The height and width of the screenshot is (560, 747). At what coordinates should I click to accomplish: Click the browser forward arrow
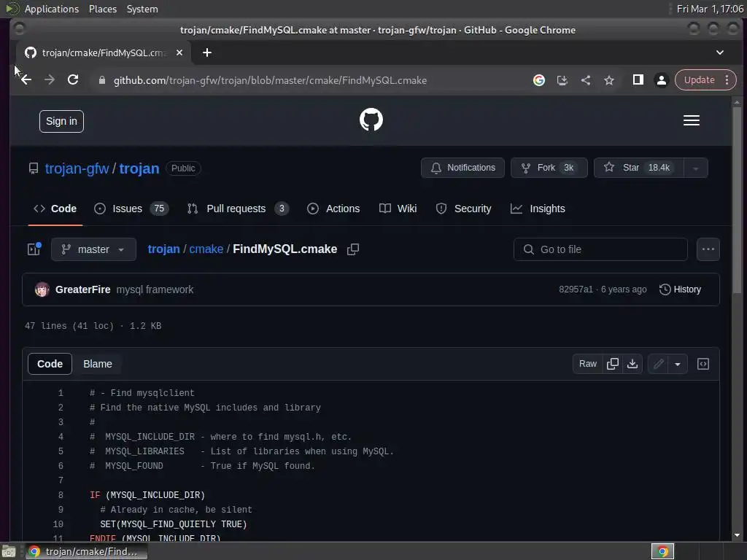[x=50, y=80]
